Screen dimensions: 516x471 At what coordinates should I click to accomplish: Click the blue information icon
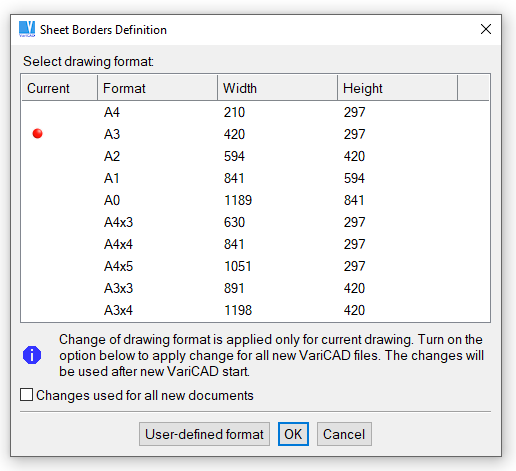[x=32, y=355]
